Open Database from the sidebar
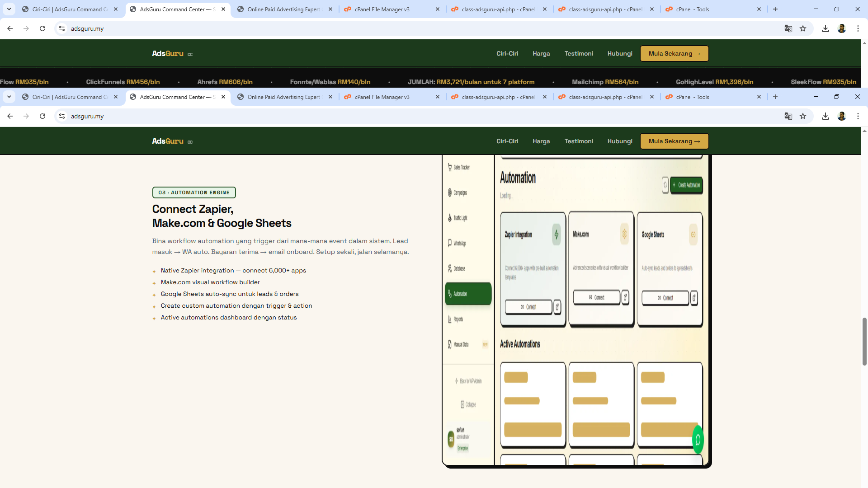Viewport: 868px width, 488px height. (459, 268)
